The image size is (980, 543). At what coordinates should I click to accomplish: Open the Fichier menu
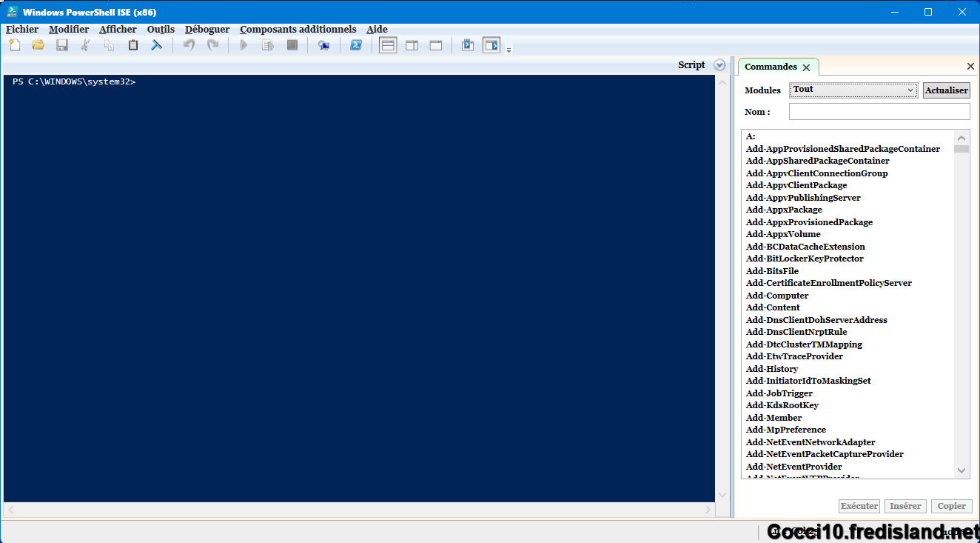pos(22,30)
